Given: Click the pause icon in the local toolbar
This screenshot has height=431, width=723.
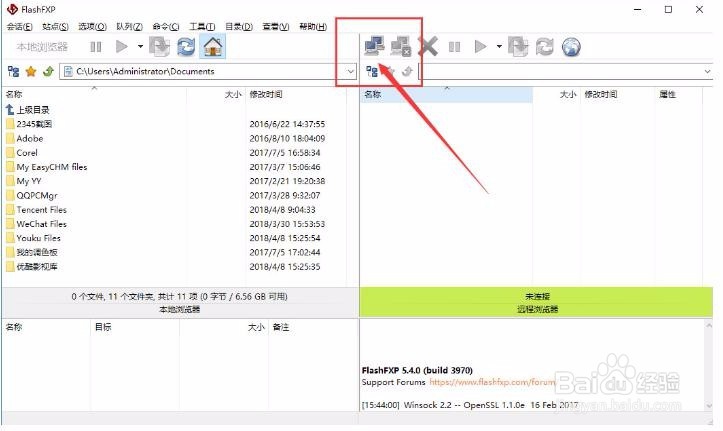Looking at the screenshot, I should tap(96, 47).
